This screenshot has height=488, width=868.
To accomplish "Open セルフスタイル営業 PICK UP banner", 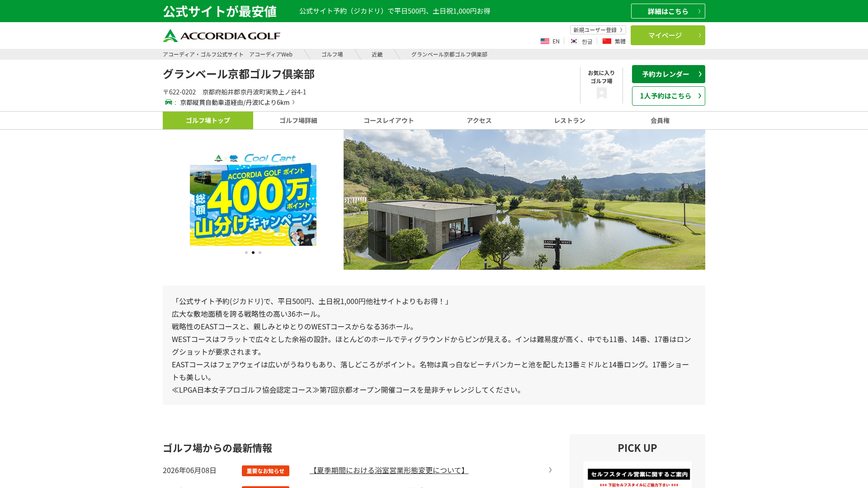I will tap(637, 474).
